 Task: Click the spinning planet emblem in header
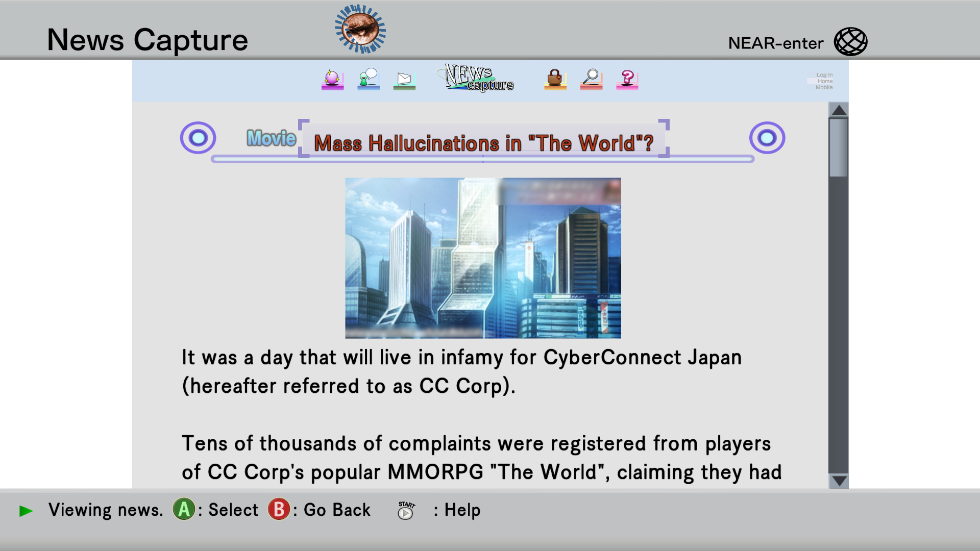(x=360, y=29)
